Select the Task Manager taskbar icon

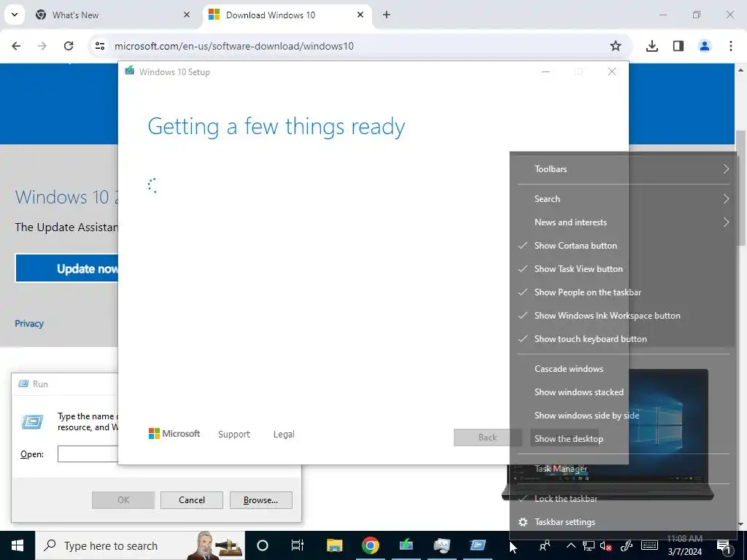[x=441, y=545]
